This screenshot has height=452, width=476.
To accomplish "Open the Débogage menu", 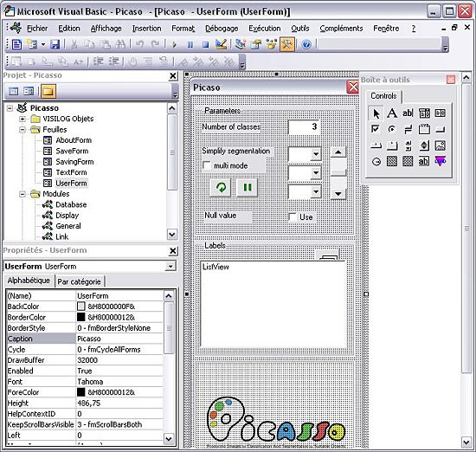I will (x=222, y=29).
